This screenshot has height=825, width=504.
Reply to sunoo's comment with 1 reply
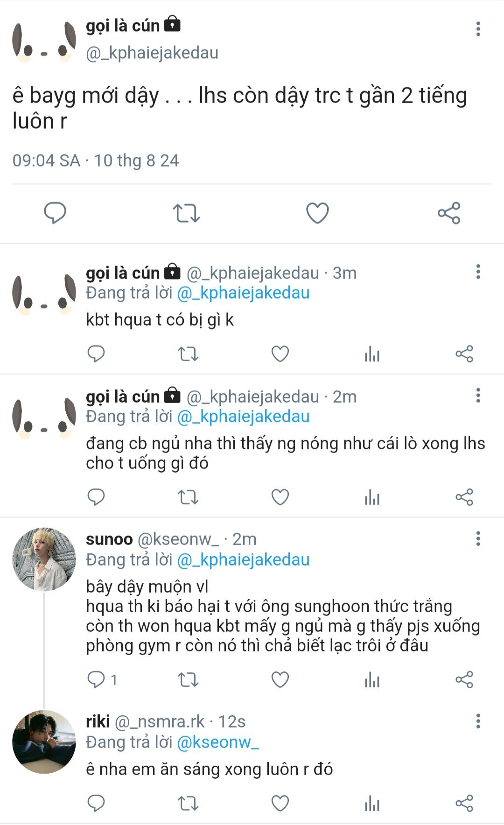(x=97, y=680)
